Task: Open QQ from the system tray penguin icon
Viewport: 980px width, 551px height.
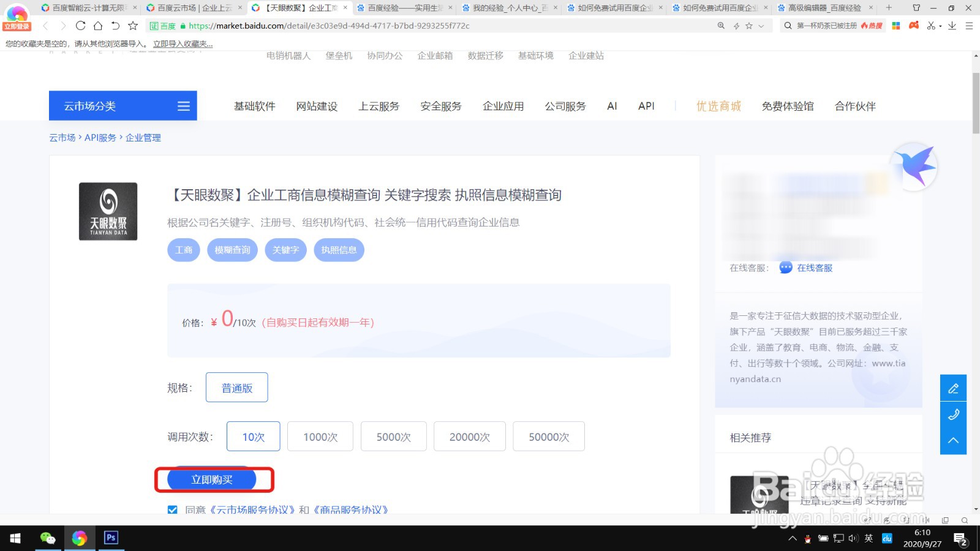Action: (x=807, y=539)
